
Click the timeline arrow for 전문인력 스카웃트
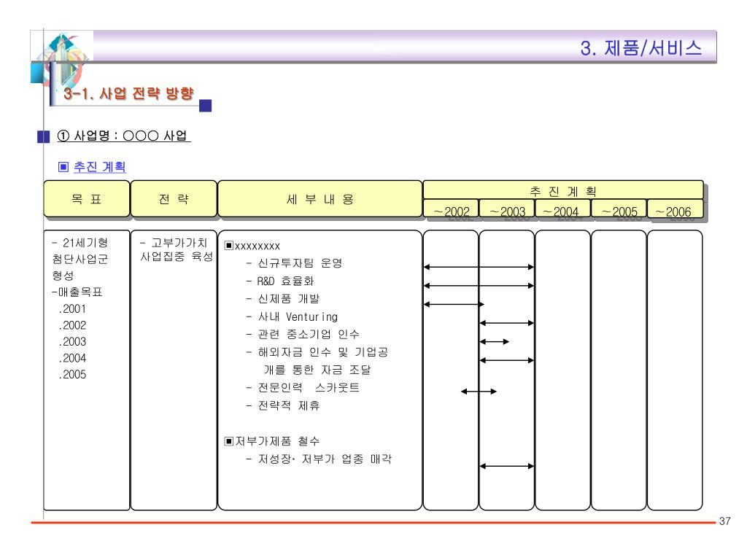point(479,392)
